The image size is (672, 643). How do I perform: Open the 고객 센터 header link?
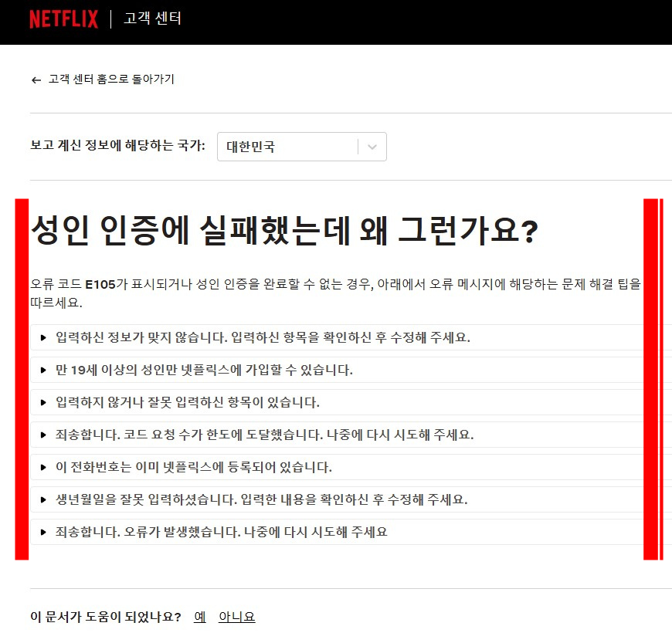pos(153,19)
